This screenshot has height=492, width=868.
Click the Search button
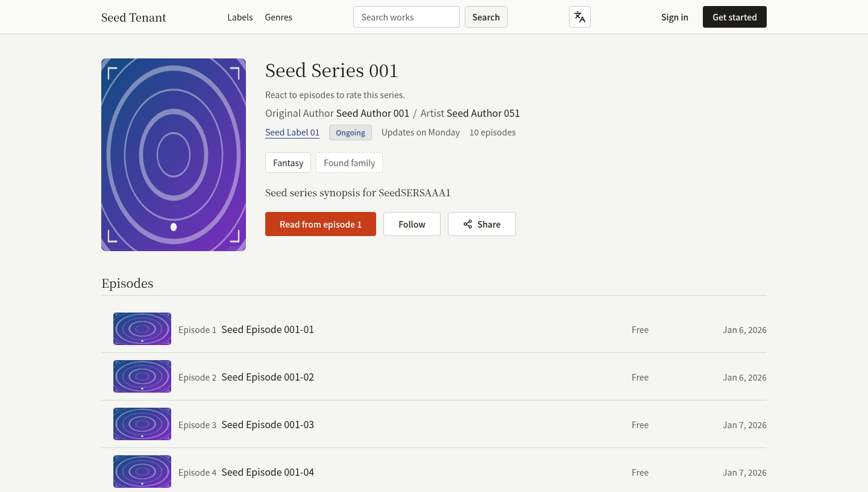click(x=486, y=17)
